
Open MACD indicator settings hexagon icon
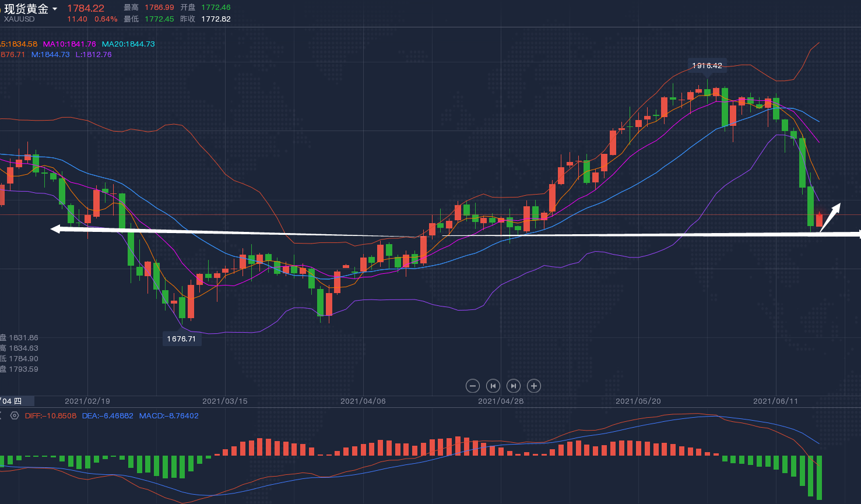[15, 415]
